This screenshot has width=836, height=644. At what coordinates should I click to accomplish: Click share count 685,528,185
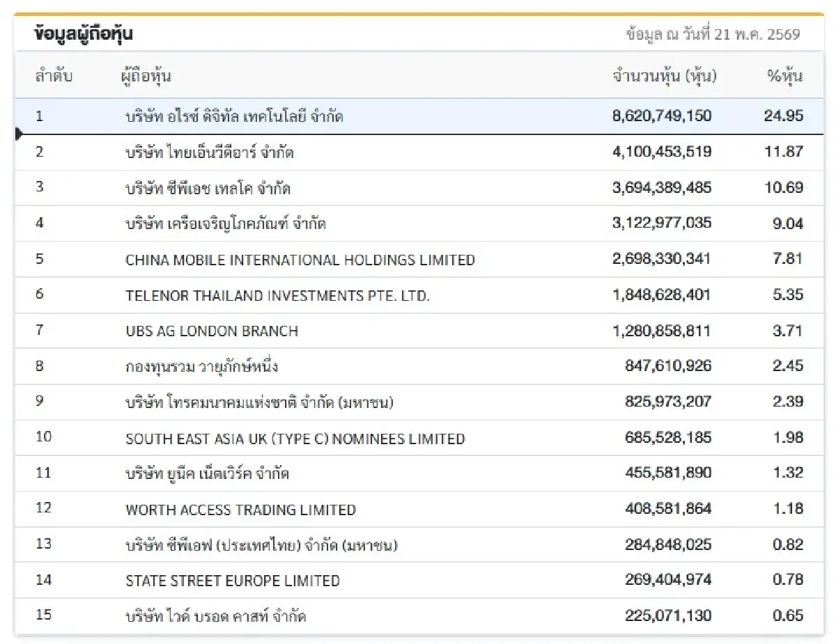click(668, 438)
